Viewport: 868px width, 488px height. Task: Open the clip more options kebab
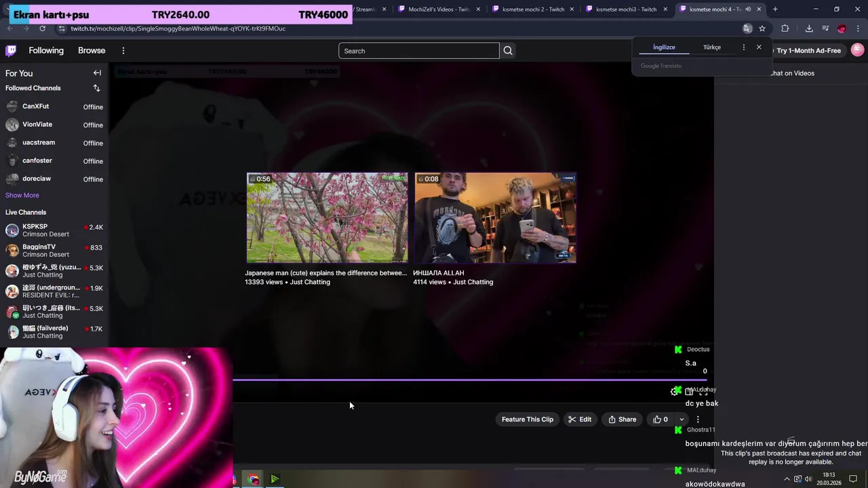[698, 420]
